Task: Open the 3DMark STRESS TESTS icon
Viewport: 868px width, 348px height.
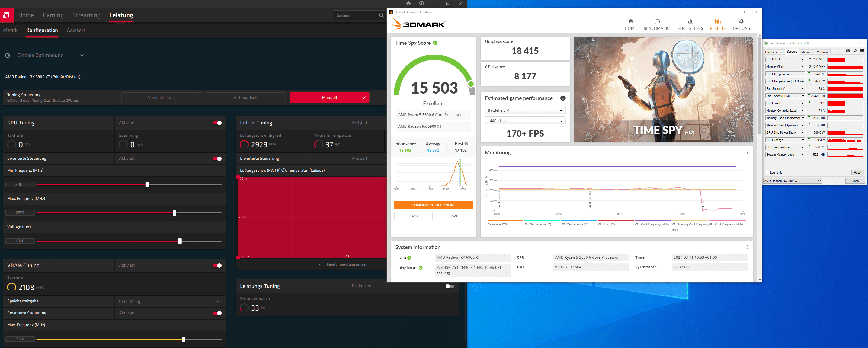Action: (690, 21)
